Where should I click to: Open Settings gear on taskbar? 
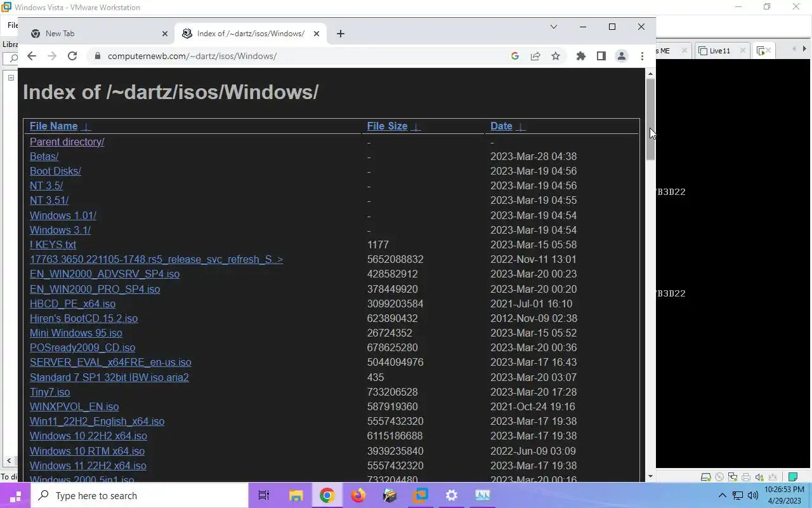(452, 495)
